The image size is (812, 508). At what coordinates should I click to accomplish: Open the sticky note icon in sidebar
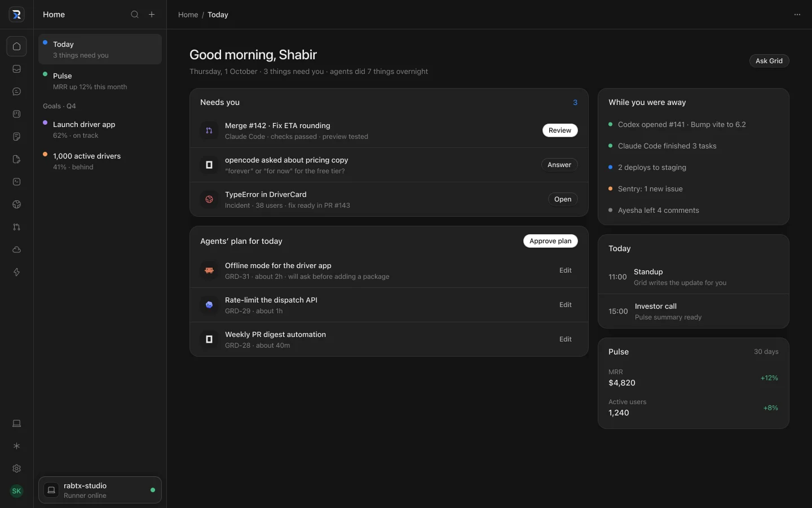[x=16, y=137]
